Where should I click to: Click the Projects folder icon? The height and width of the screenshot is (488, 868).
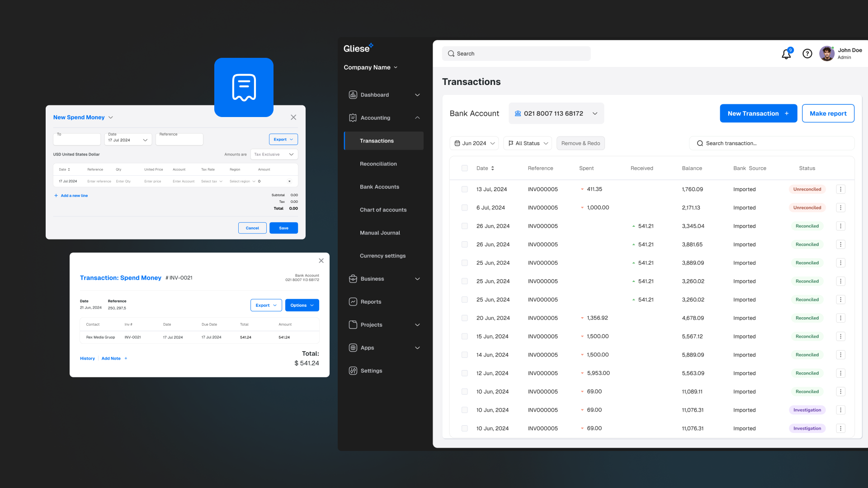coord(353,325)
